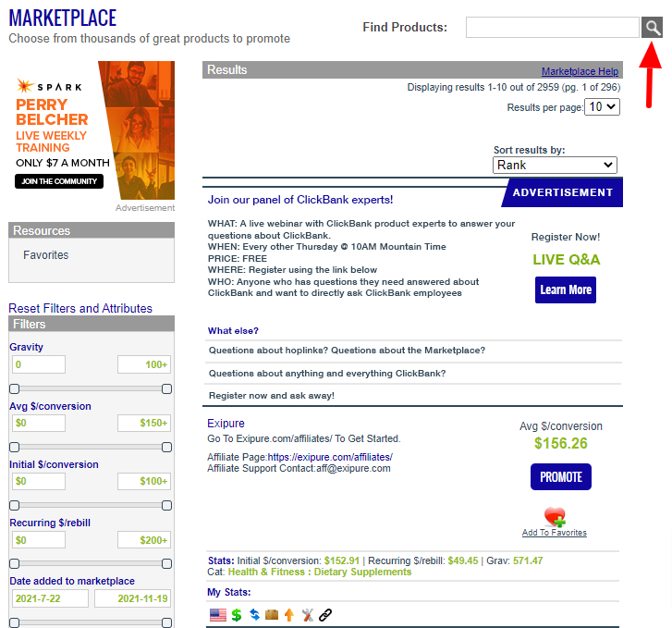Click the 2021-11-19 end date field
This screenshot has width=672, height=628.
tap(133, 598)
